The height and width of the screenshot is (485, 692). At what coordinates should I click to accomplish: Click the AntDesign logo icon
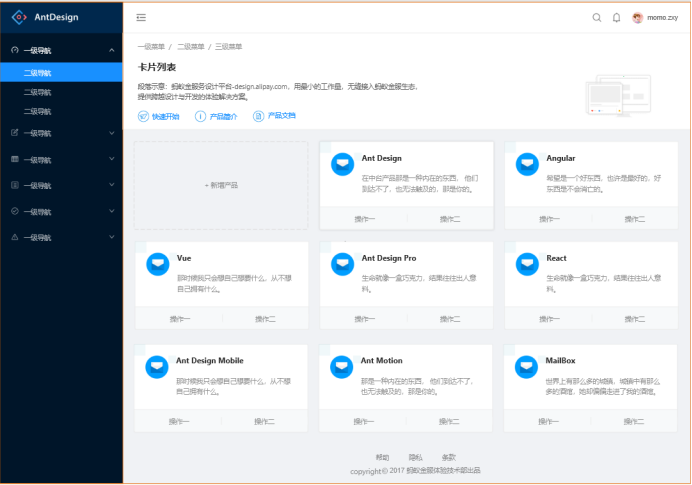(x=19, y=17)
